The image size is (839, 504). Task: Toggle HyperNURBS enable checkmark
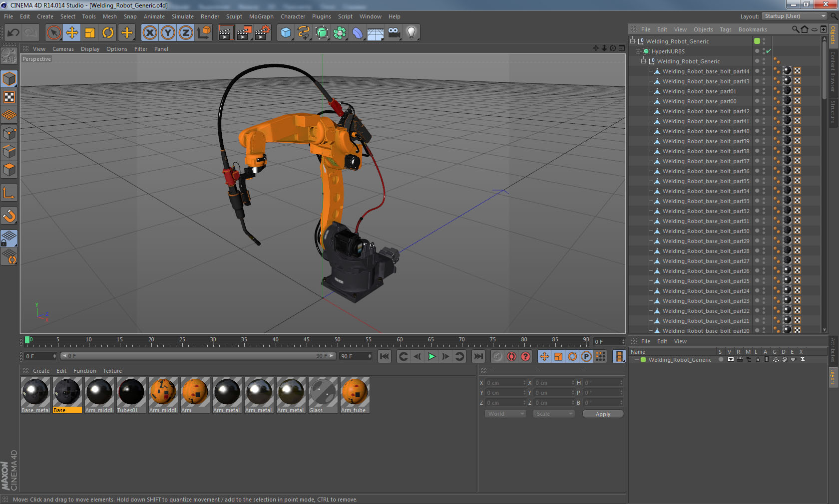coord(769,51)
